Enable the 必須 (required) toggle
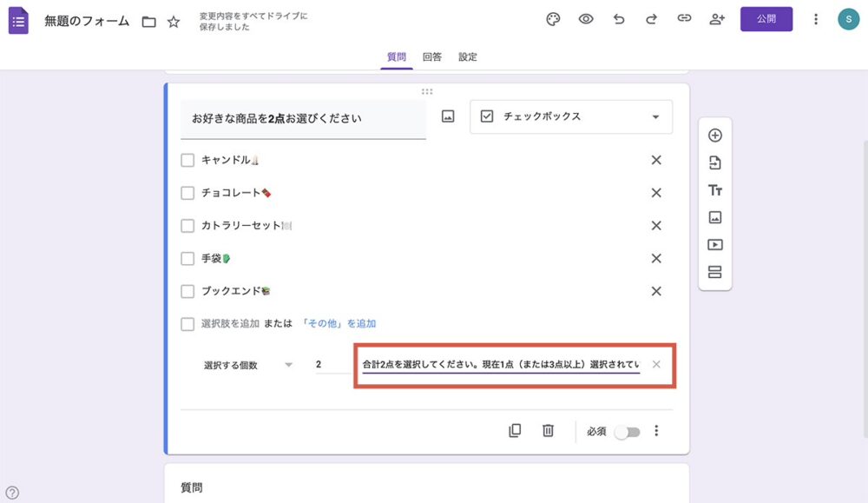The height and width of the screenshot is (503, 868). pos(628,430)
